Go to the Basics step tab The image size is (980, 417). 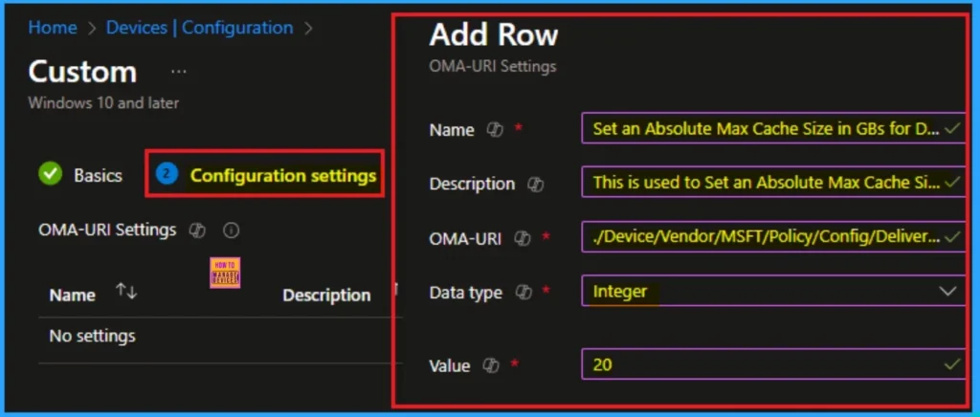98,175
